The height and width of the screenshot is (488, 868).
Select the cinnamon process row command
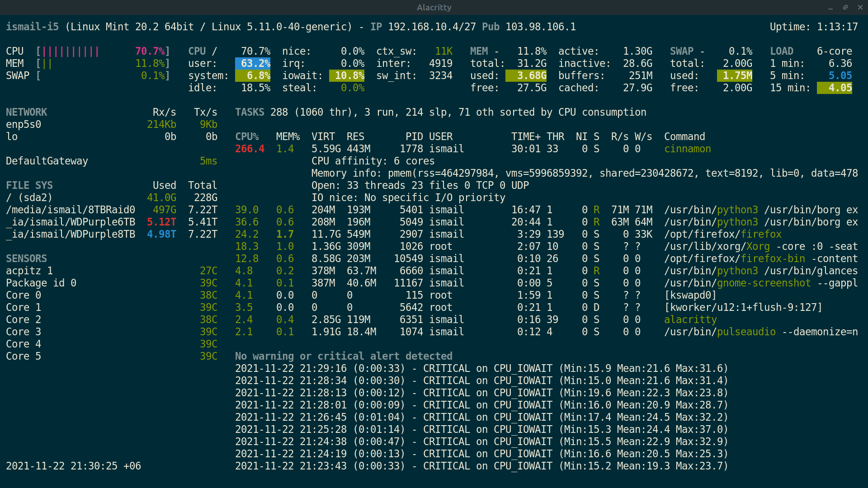[x=687, y=149]
